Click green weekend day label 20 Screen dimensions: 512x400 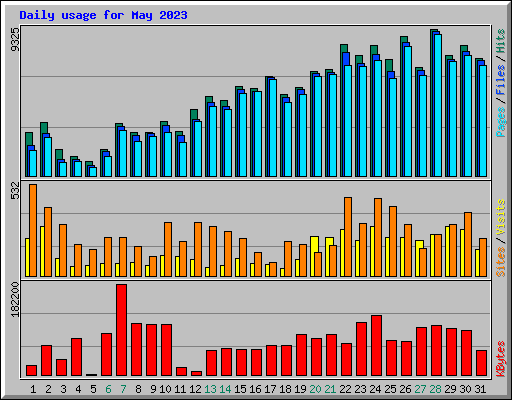pyautogui.click(x=315, y=389)
